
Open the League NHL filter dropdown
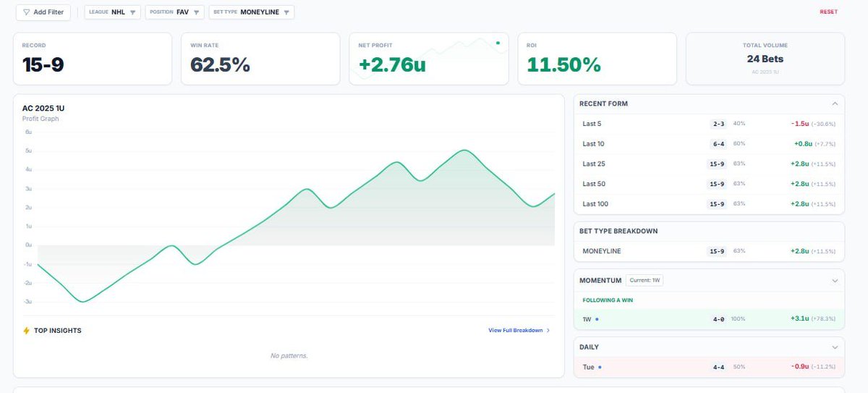tap(112, 12)
